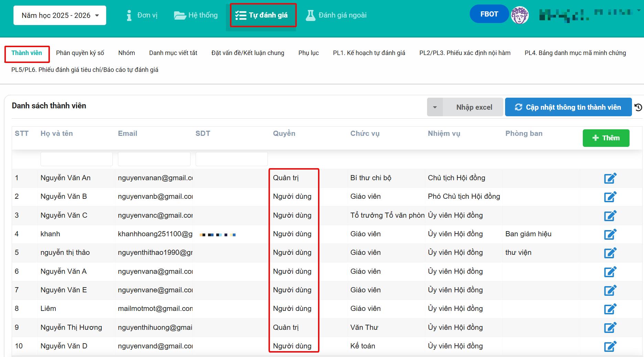The image size is (644, 357).
Task: Switch to Phân quyền ký số tab
Action: point(80,53)
